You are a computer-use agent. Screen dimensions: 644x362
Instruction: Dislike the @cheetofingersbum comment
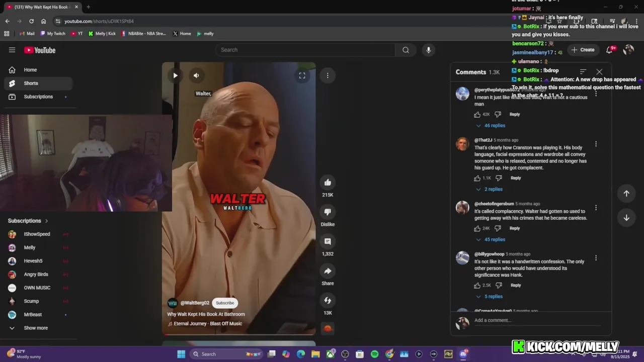point(498,228)
